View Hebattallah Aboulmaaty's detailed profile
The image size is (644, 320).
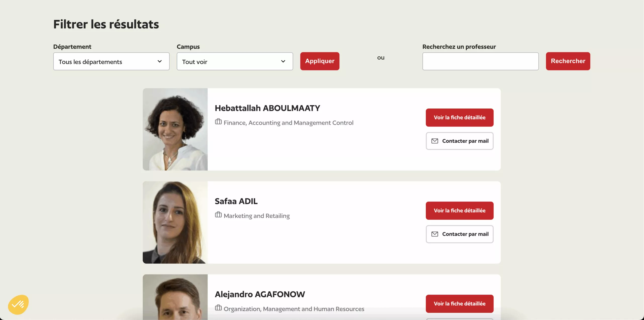460,117
